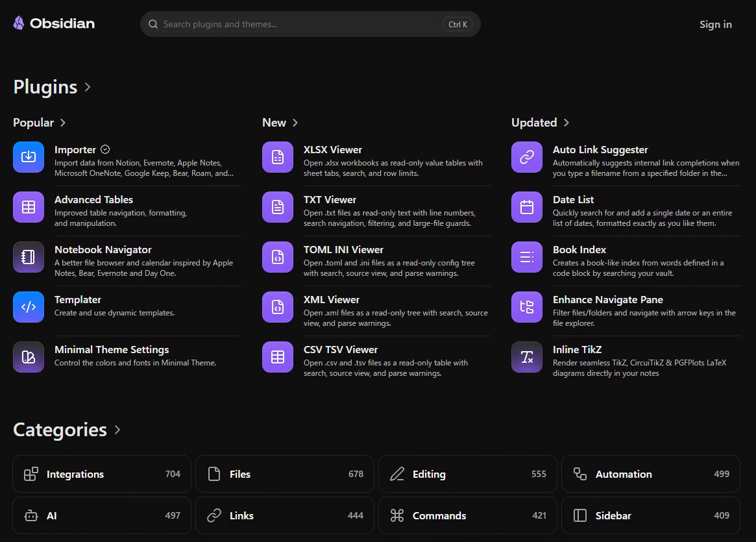The image size is (756, 542).
Task: Open the Plugins heading
Action: pos(45,87)
